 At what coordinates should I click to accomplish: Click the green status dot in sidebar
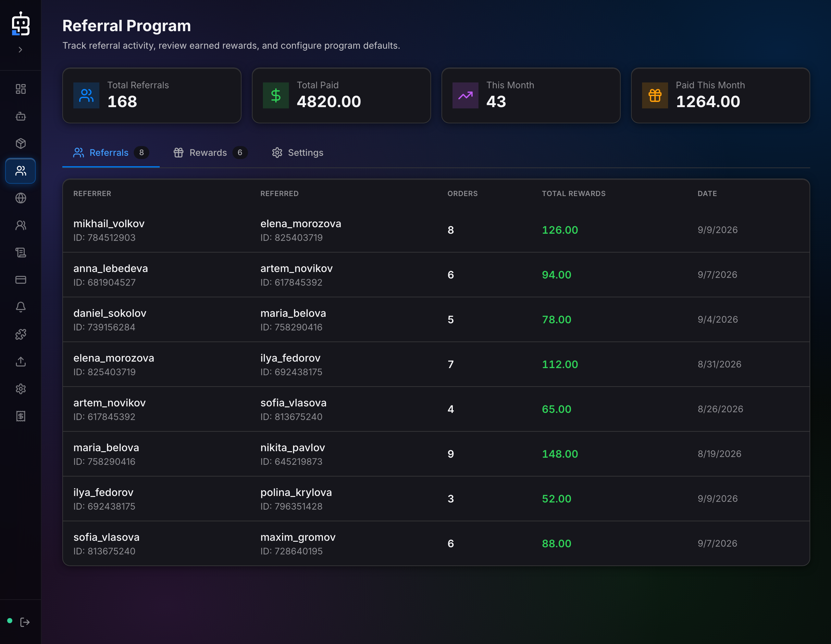10,621
